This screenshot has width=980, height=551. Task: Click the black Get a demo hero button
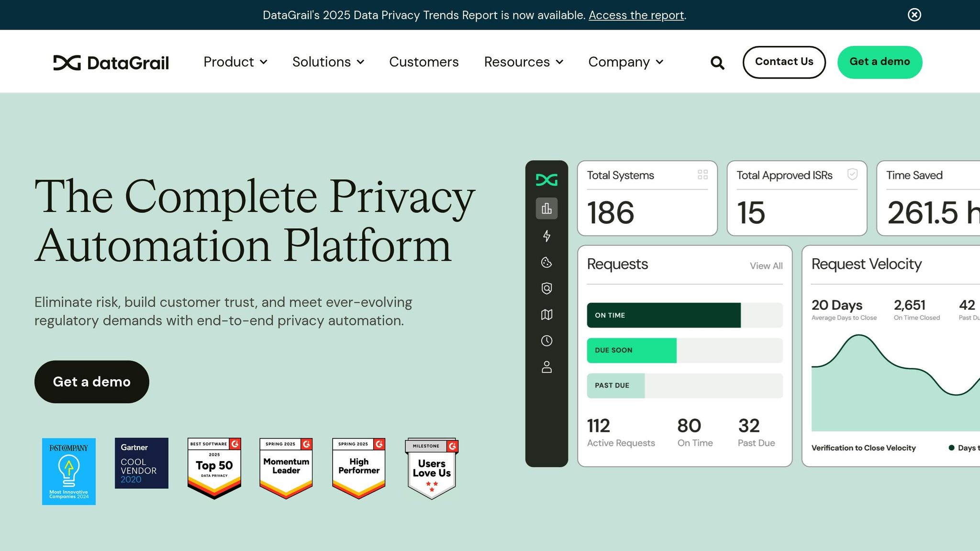click(92, 382)
